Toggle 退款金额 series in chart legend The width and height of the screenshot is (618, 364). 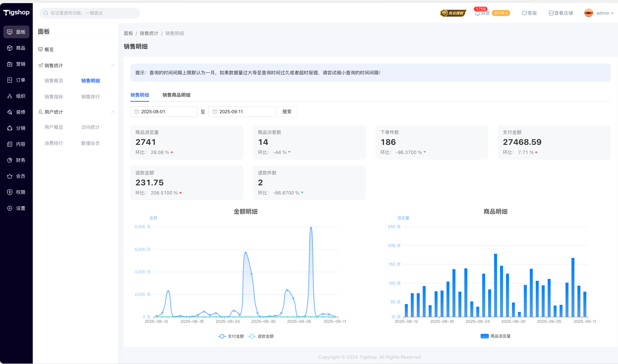261,336
